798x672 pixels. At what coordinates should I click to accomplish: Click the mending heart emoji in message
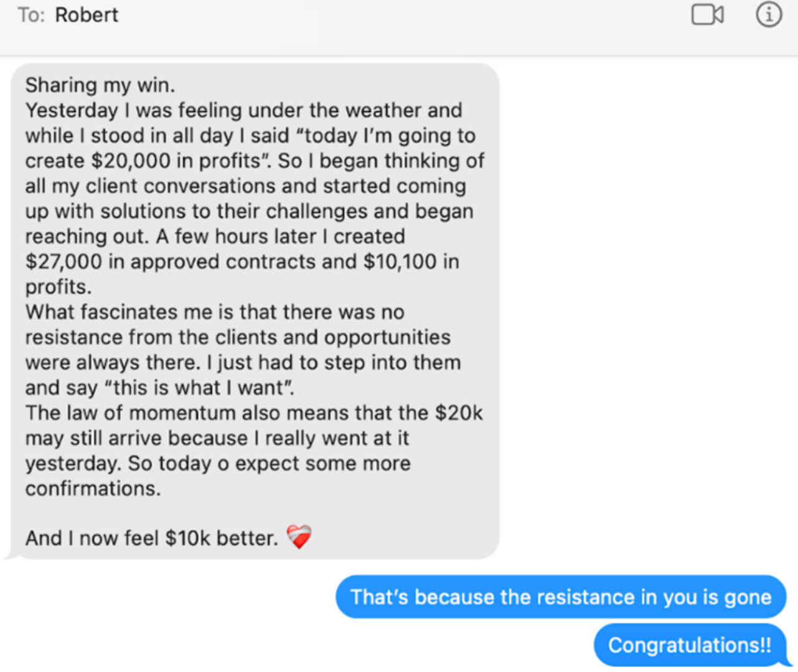click(299, 537)
